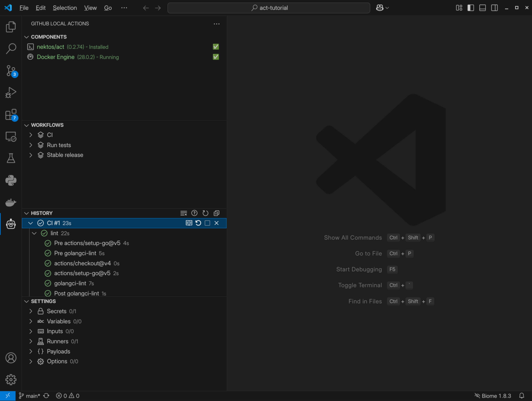Collapse the lint job tree

click(34, 233)
